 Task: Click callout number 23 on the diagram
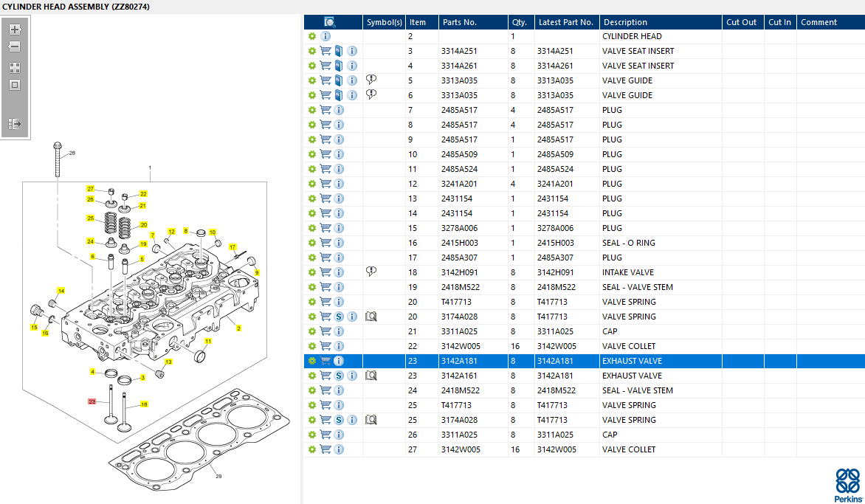tap(92, 401)
